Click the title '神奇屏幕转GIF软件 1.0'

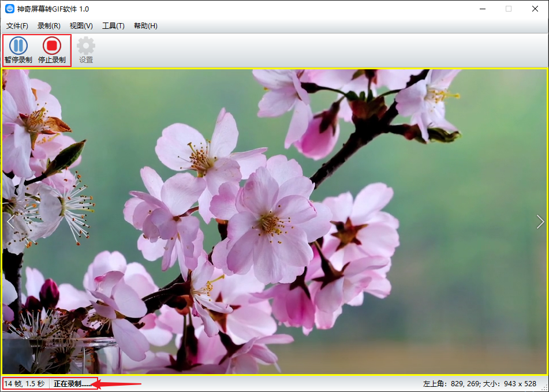(x=53, y=9)
